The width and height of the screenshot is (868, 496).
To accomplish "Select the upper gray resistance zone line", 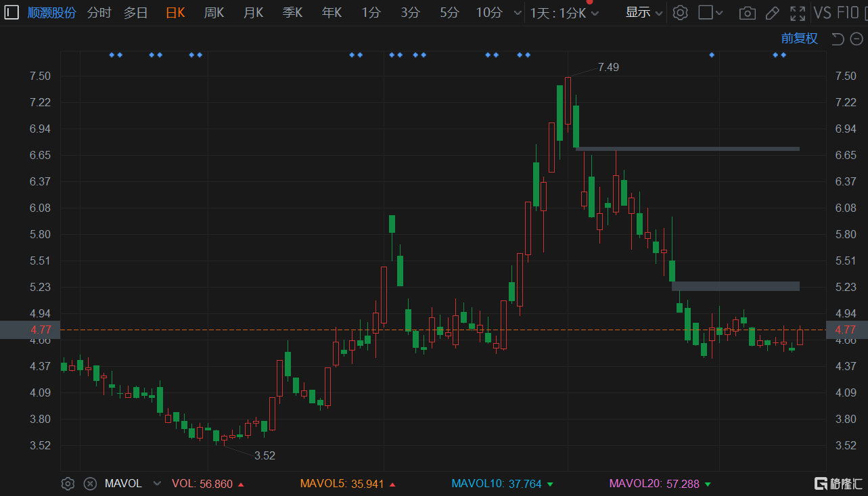I will click(687, 148).
